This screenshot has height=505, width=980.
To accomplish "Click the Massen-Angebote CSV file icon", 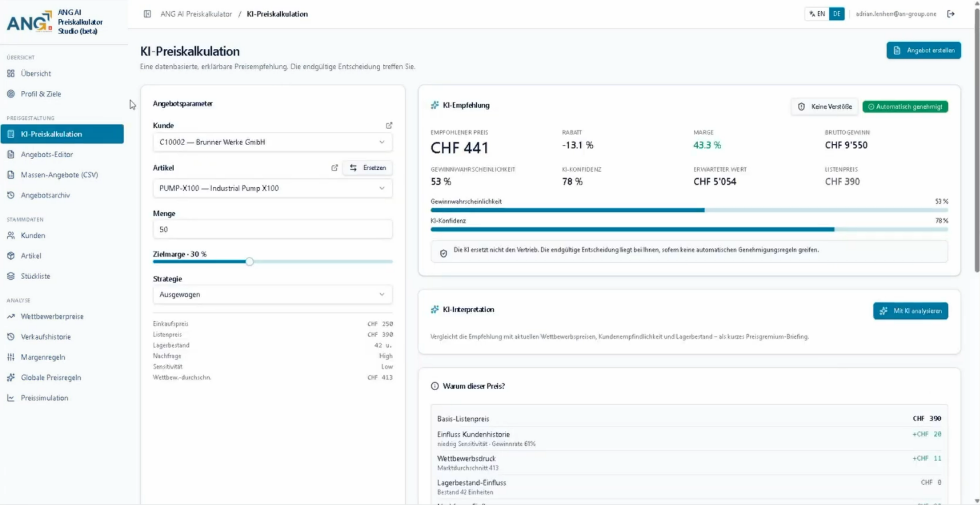I will 11,174.
